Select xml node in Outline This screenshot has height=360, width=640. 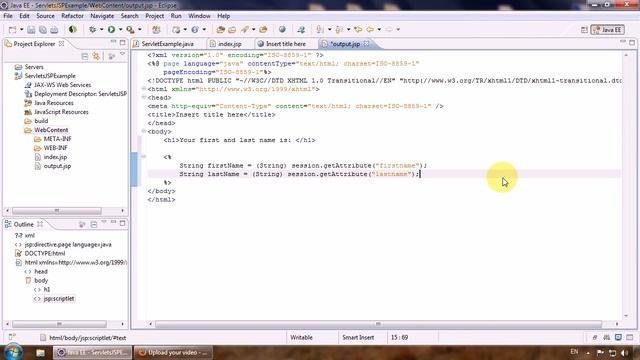tap(30, 236)
